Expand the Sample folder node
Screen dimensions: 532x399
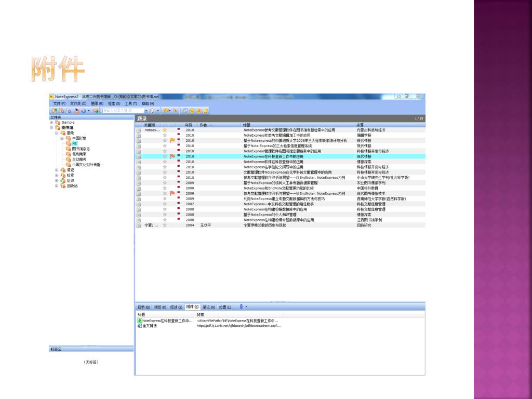[51, 123]
